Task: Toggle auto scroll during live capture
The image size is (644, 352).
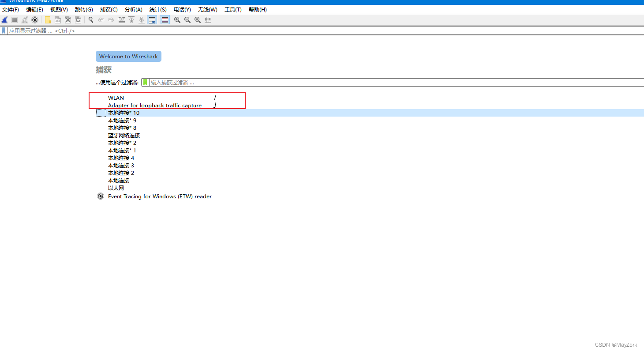Action: [152, 20]
